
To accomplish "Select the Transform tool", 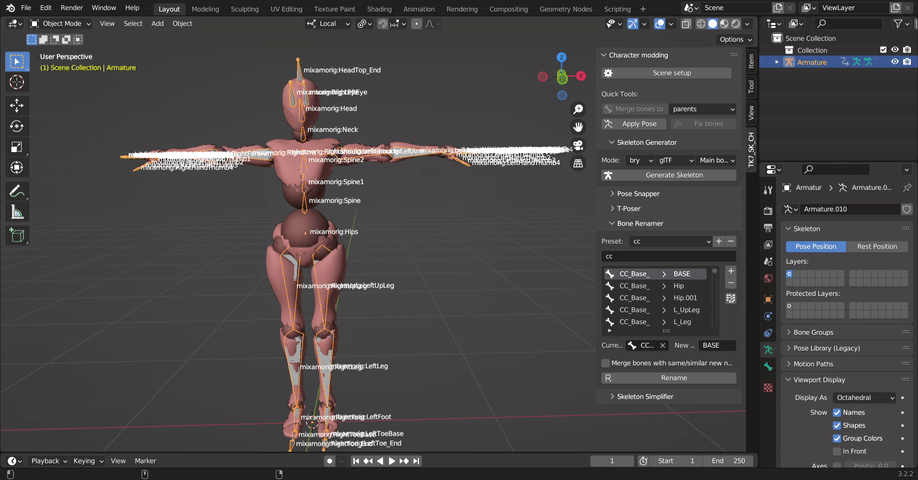I will (x=17, y=167).
